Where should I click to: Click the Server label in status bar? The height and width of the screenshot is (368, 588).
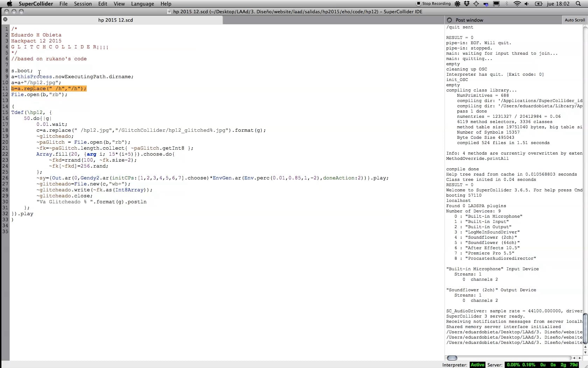495,365
